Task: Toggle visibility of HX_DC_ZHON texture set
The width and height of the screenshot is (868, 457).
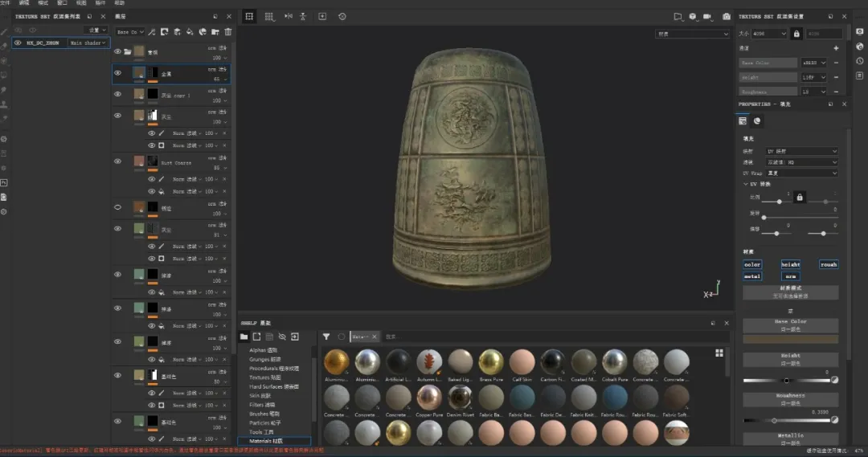Action: click(x=18, y=43)
